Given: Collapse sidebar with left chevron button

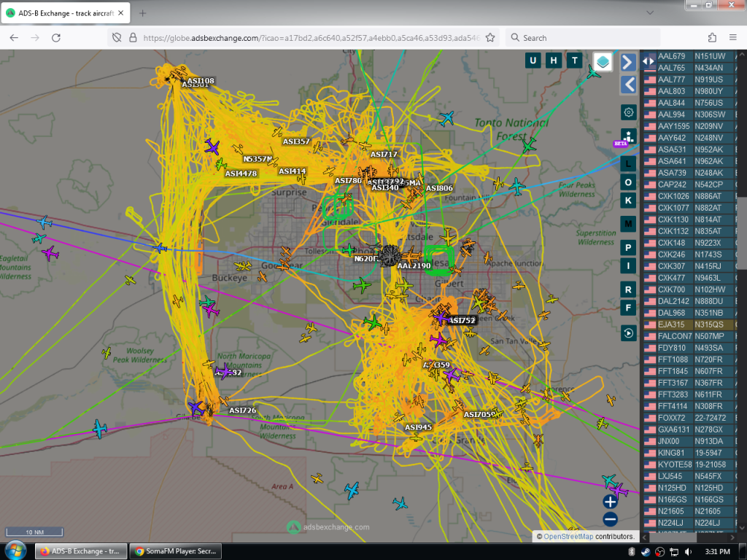Looking at the screenshot, I should [628, 85].
